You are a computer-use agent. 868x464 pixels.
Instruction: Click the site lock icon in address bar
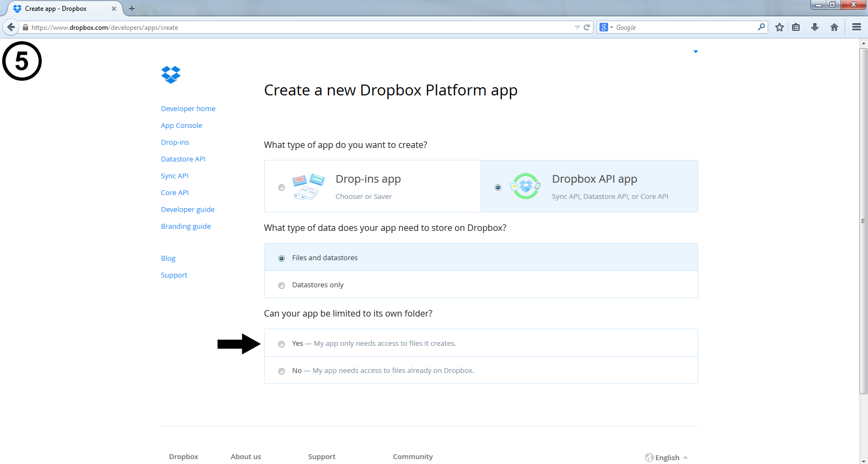point(25,27)
